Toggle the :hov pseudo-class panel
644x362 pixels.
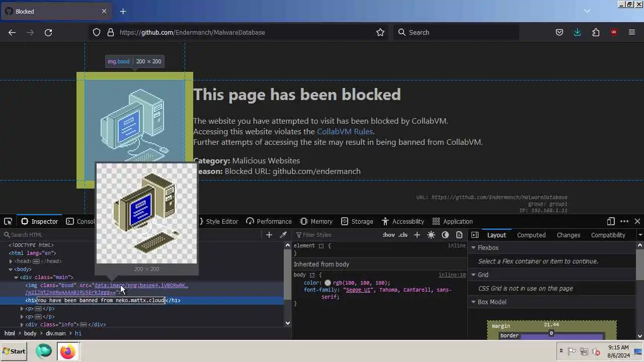click(x=389, y=235)
